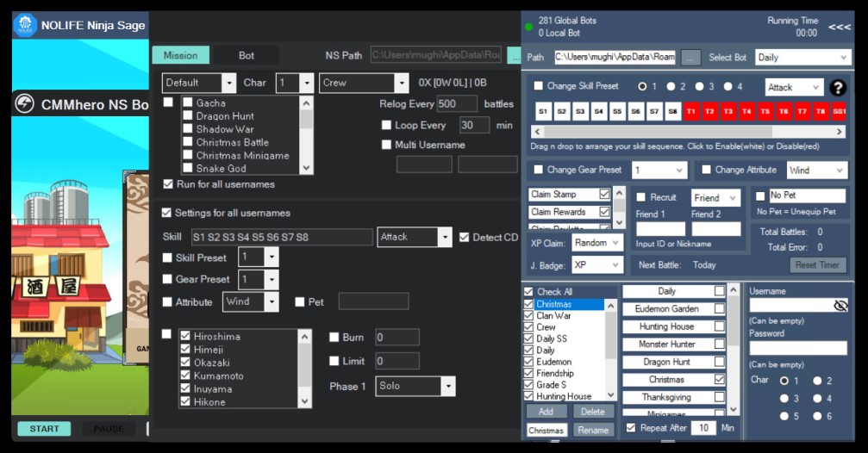Click the Relog Every battles field

[457, 103]
